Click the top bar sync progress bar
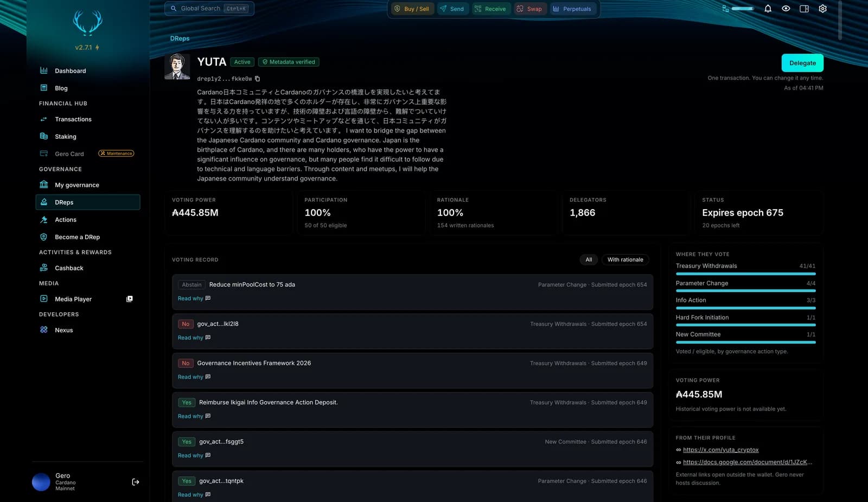 pyautogui.click(x=743, y=9)
